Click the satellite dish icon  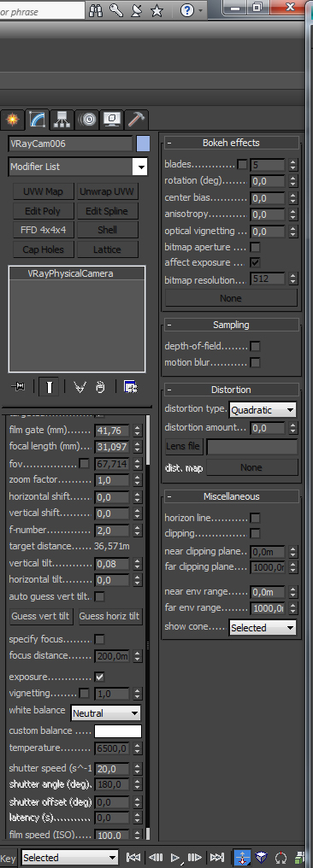coord(137,10)
